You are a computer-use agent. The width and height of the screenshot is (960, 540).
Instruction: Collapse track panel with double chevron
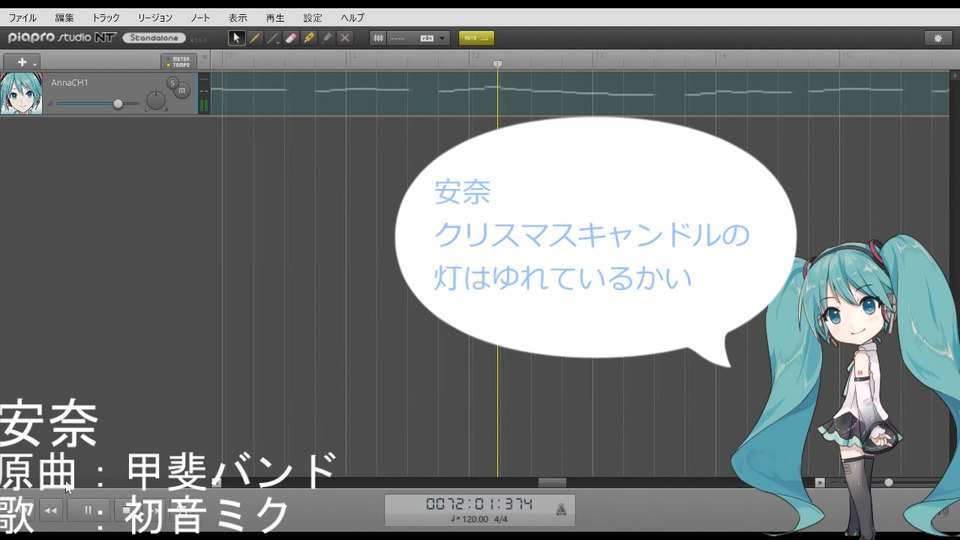[x=205, y=58]
